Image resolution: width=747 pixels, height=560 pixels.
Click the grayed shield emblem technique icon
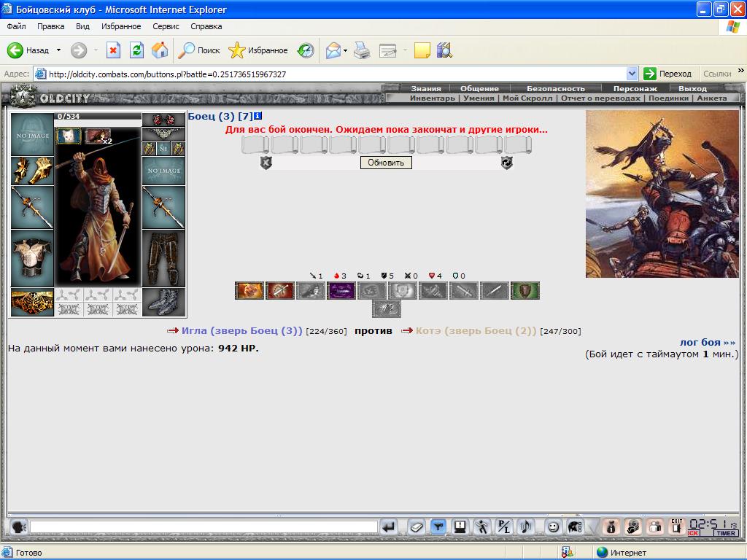coord(403,290)
